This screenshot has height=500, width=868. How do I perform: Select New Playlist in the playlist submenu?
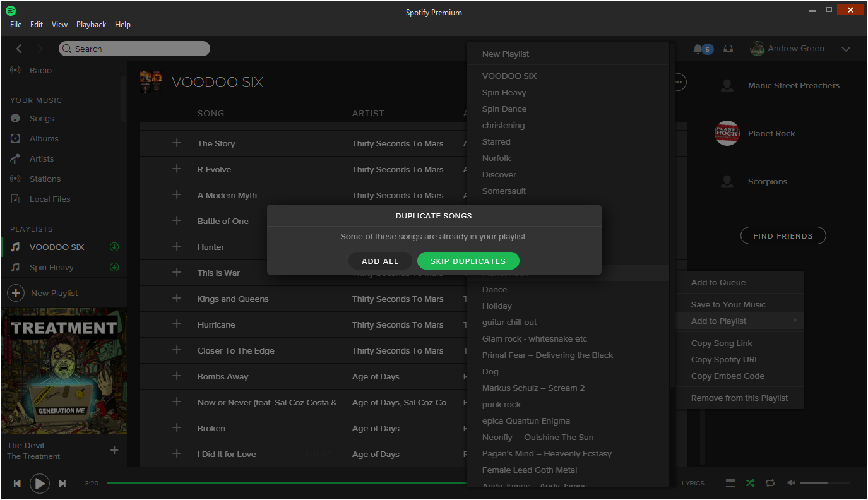pyautogui.click(x=568, y=54)
